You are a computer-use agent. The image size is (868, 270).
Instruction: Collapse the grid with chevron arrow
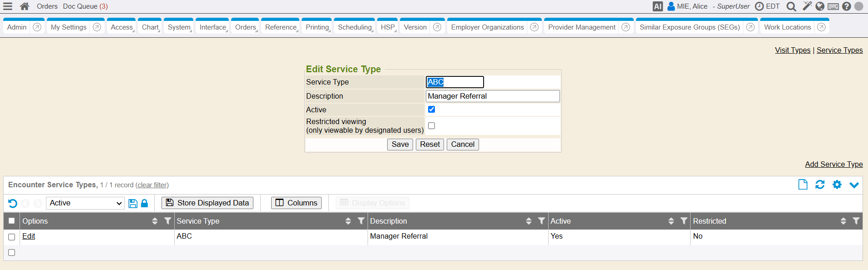click(854, 185)
